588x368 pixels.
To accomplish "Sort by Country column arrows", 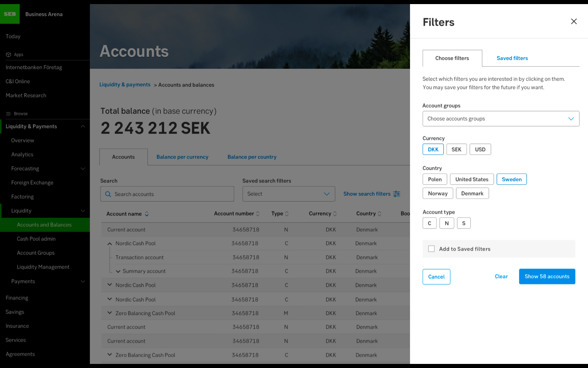I will point(379,214).
